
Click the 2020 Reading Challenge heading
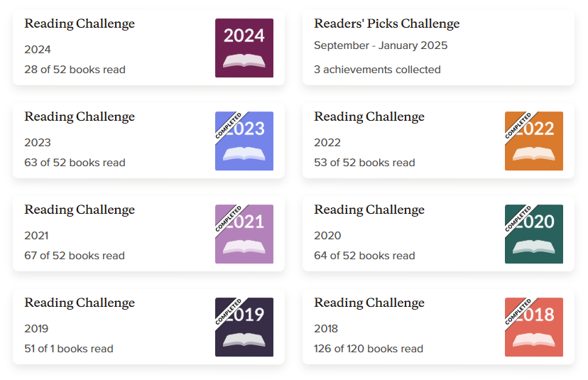click(369, 210)
